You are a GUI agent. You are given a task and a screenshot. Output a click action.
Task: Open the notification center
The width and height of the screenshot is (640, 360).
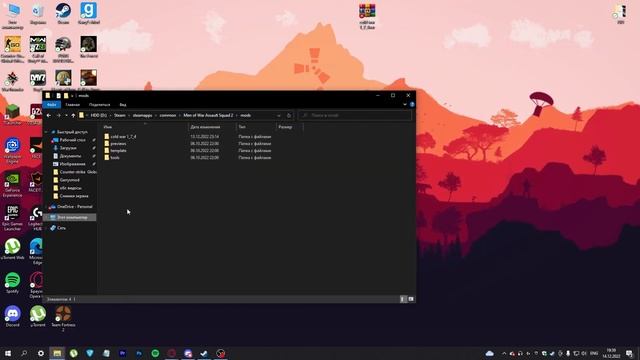pos(629,353)
